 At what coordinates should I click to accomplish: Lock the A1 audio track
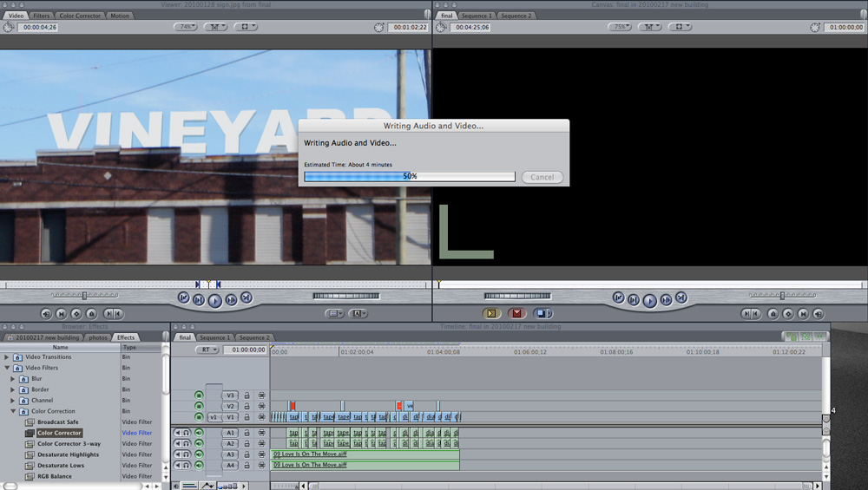click(247, 433)
